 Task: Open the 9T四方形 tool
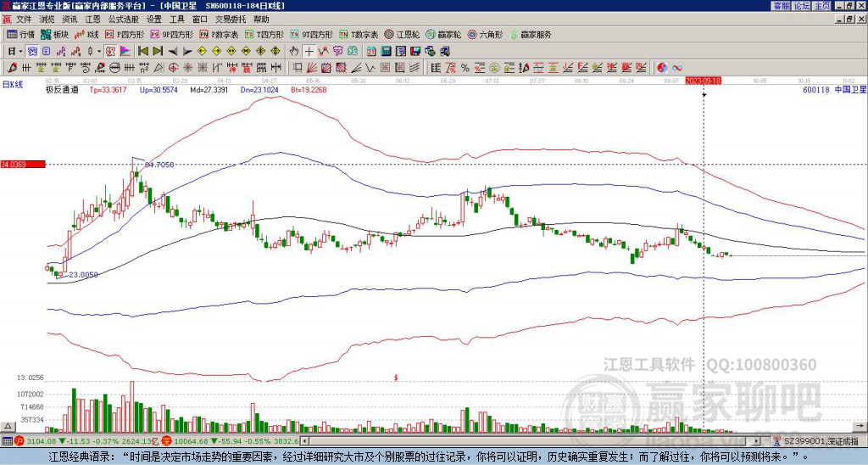click(312, 34)
